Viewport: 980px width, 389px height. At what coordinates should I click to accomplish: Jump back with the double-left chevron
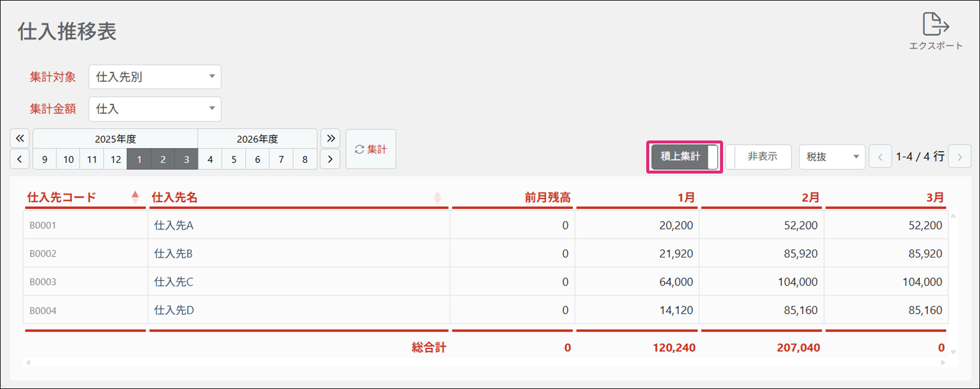click(x=19, y=139)
